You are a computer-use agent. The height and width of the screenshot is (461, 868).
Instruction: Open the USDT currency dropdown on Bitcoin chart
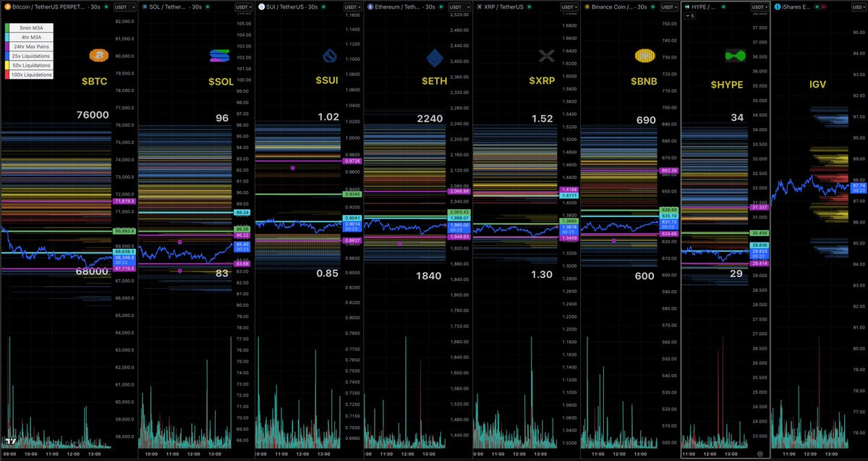pyautogui.click(x=124, y=7)
